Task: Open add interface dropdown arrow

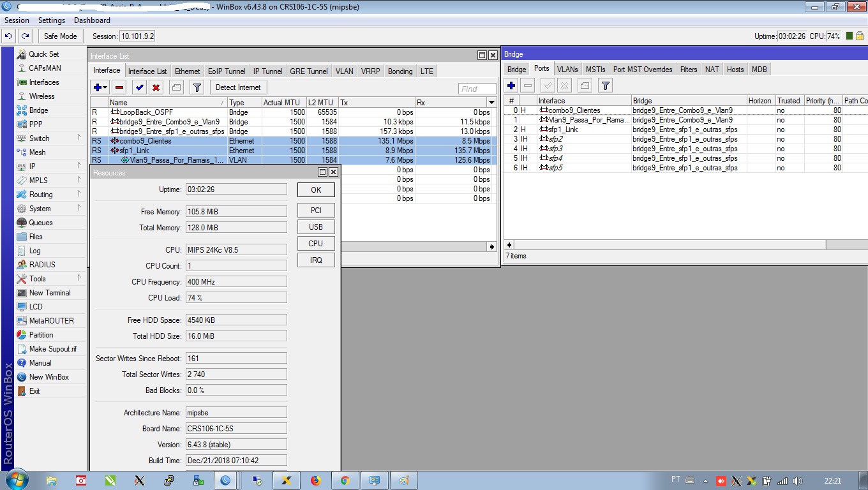Action: click(x=105, y=87)
